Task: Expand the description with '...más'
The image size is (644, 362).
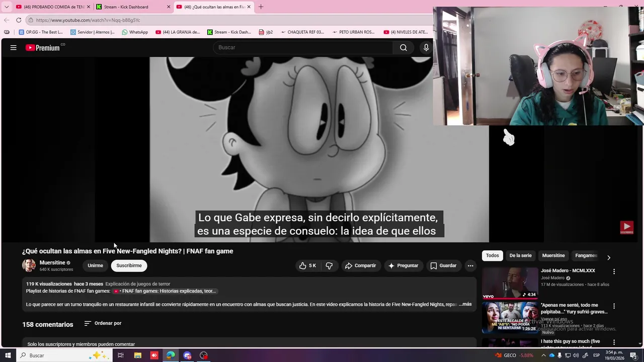Action: [x=465, y=304]
